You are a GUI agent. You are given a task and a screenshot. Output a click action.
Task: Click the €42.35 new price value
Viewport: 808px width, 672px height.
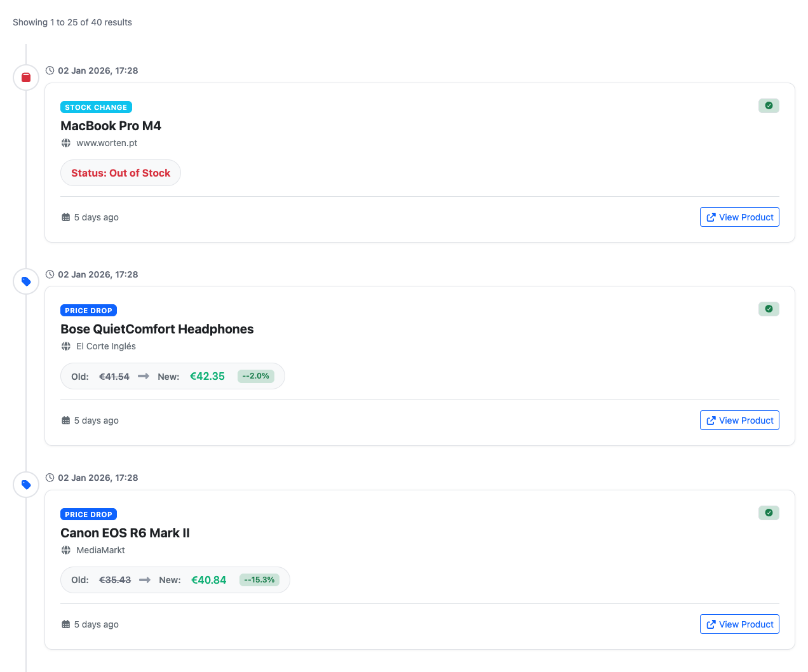(207, 376)
